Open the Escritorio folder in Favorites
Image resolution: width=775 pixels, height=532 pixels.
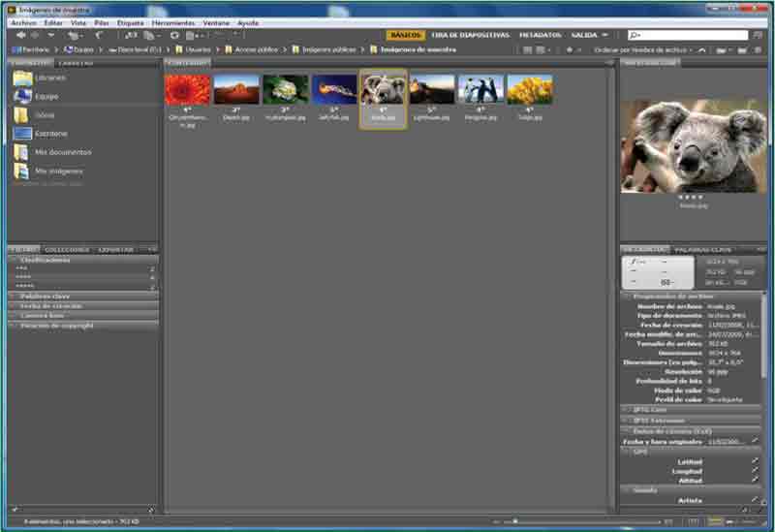pos(51,133)
